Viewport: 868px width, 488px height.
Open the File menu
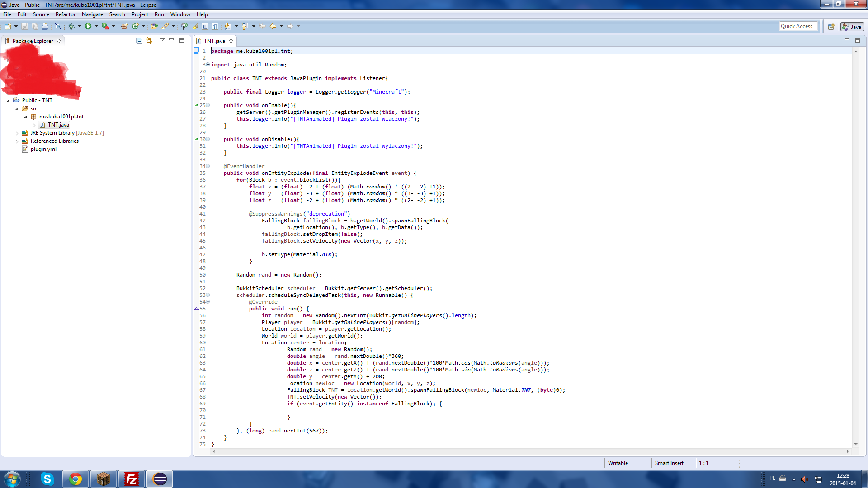pos(7,14)
